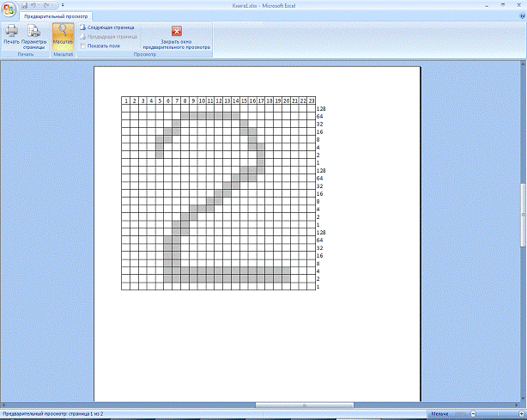Click the Undo arrow in Quick Access toolbar

(x=33, y=5)
